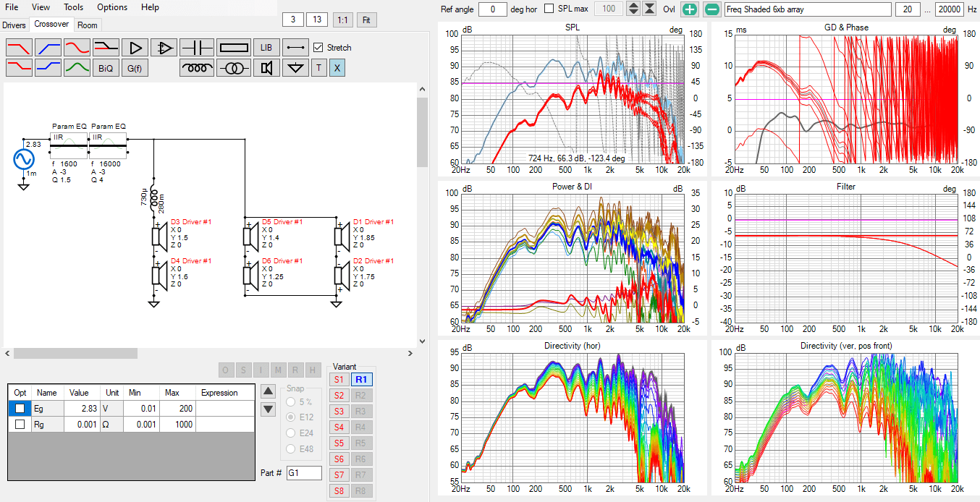Enable the SPL max checkbox

tap(549, 9)
